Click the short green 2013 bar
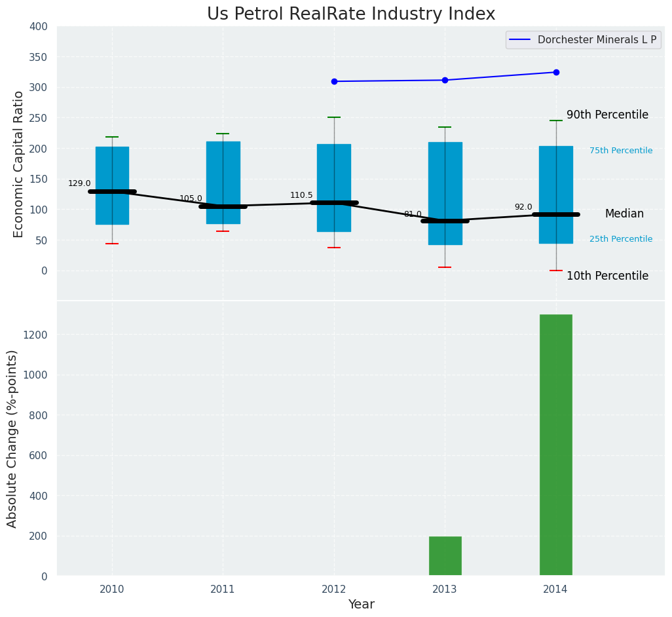Viewport: 672px width, 617px height. pos(445,556)
